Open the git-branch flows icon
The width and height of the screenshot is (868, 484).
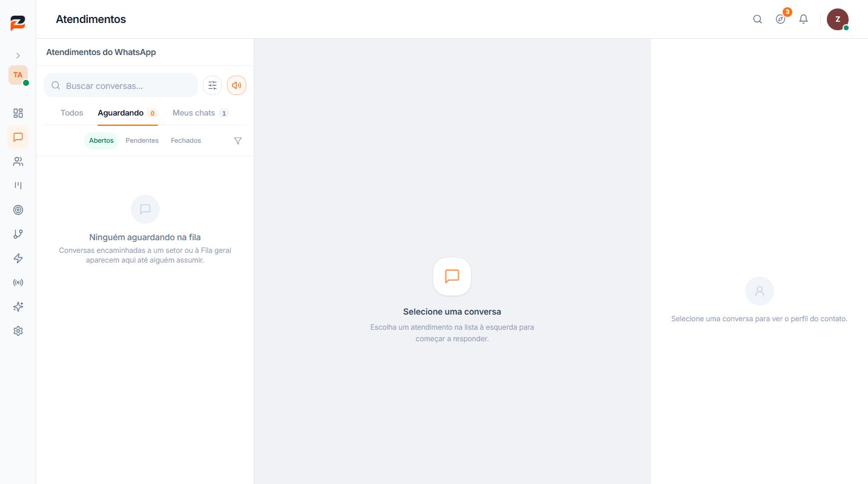point(18,234)
